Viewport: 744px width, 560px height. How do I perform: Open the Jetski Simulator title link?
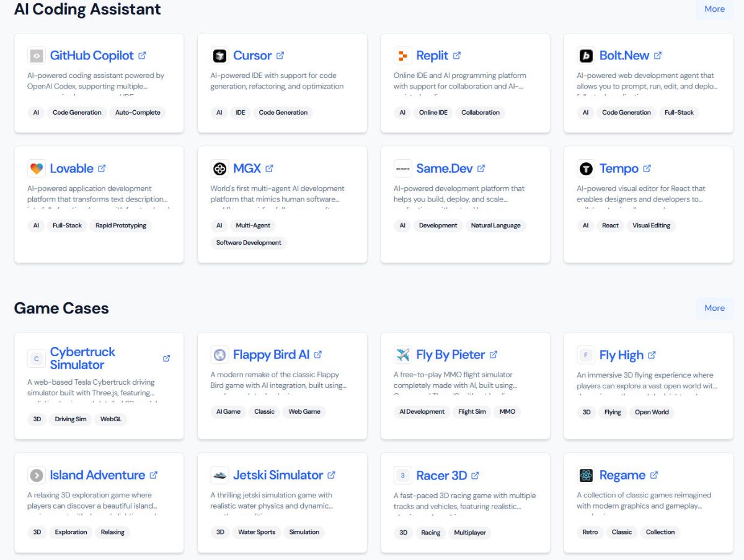click(x=278, y=475)
